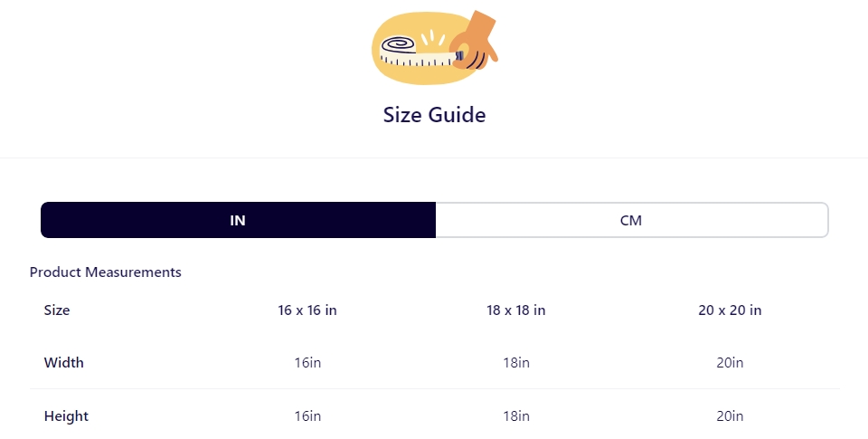The width and height of the screenshot is (868, 439).
Task: Click the 20in height value
Action: 730,416
